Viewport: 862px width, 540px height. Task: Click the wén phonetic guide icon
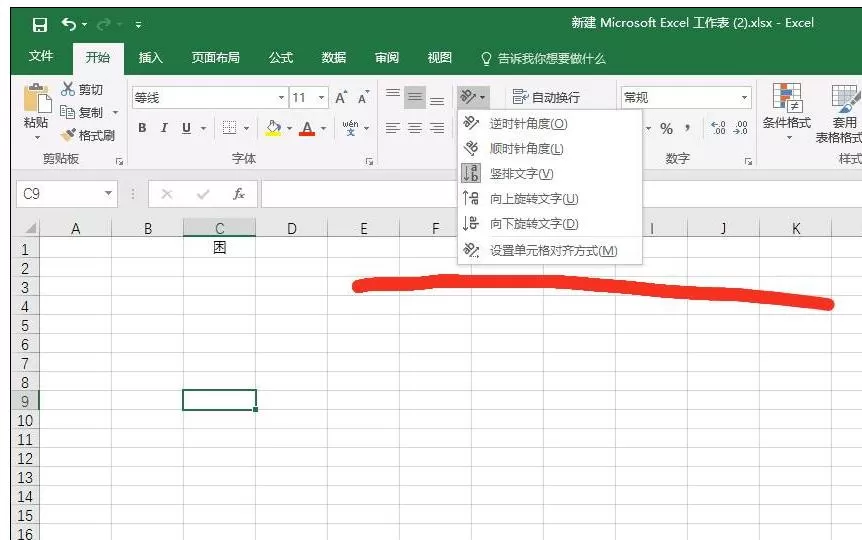click(350, 128)
